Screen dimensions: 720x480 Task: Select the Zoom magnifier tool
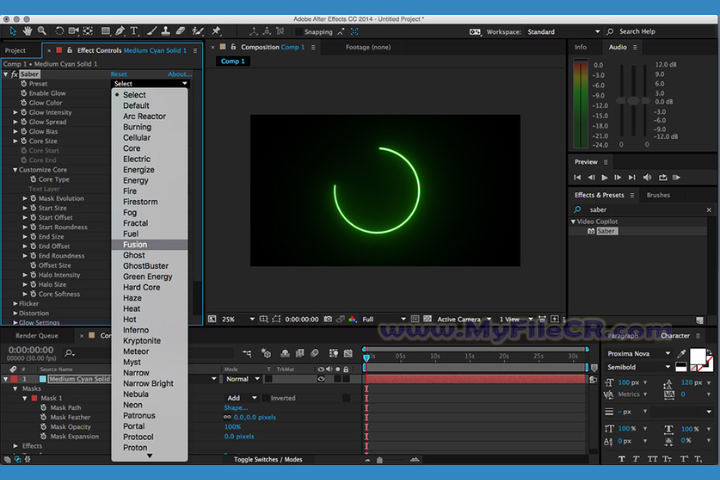40,31
